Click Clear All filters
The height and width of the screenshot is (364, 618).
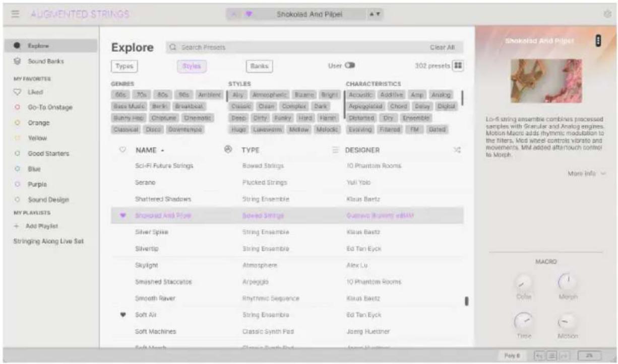(x=442, y=47)
